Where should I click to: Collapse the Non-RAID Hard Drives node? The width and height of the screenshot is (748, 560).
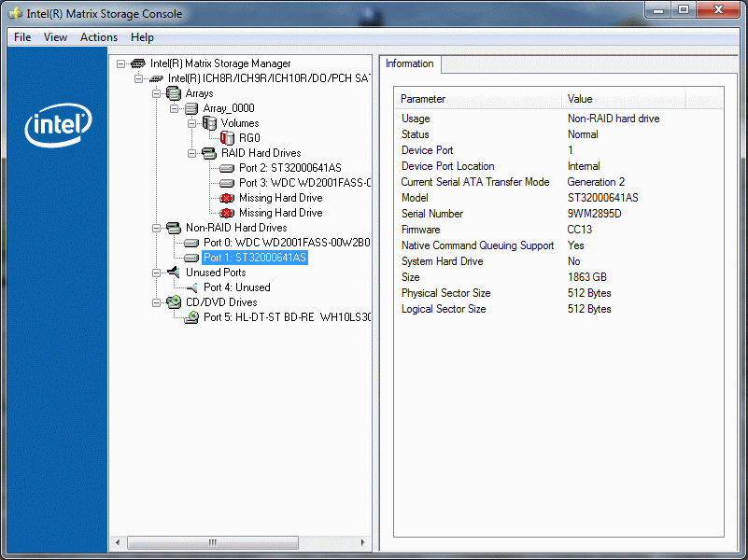[157, 228]
